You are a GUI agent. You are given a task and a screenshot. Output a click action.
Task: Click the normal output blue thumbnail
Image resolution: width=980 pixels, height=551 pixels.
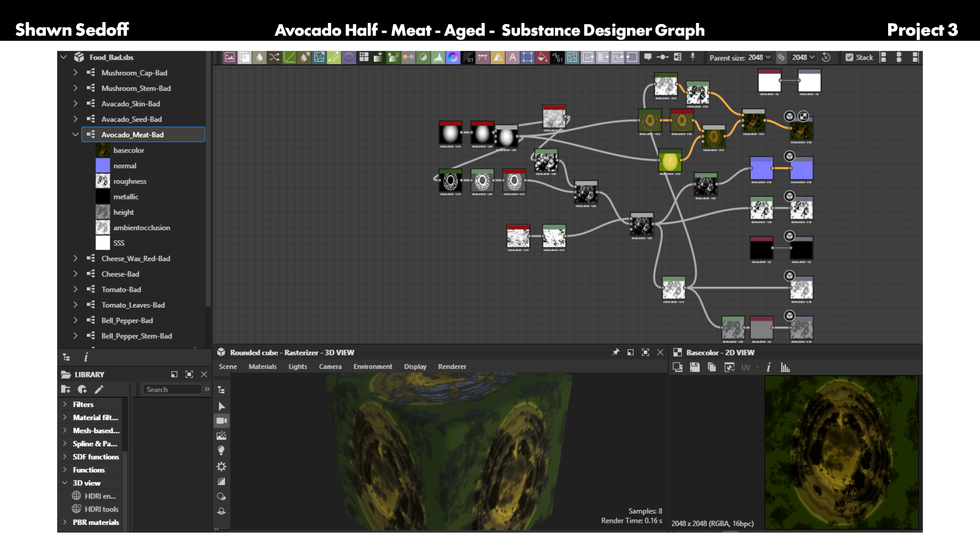103,165
